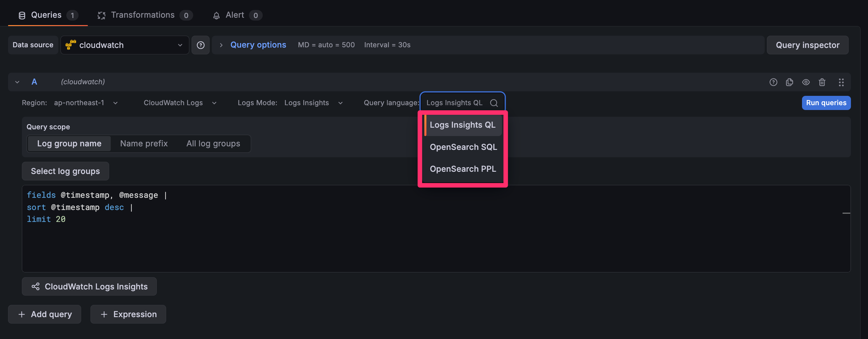Click Run queries button
868x339 pixels.
826,103
